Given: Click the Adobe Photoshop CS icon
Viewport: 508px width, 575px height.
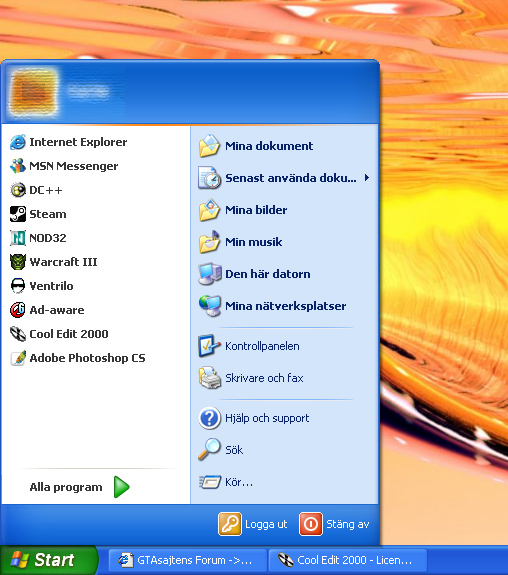Looking at the screenshot, I should (x=18, y=358).
